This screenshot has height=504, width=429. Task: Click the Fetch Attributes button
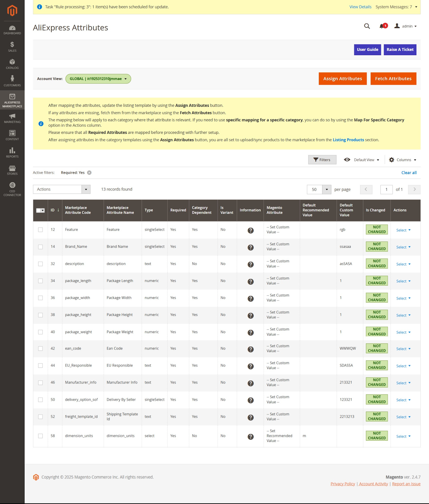[x=393, y=79]
